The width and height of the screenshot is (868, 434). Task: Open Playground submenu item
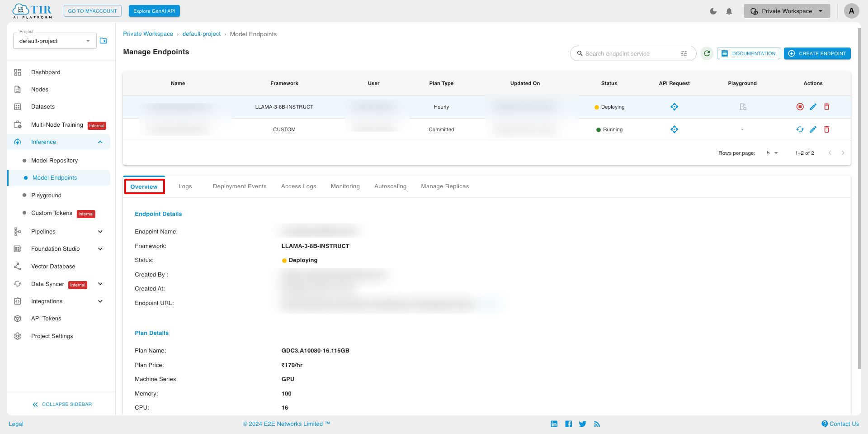[x=46, y=196]
